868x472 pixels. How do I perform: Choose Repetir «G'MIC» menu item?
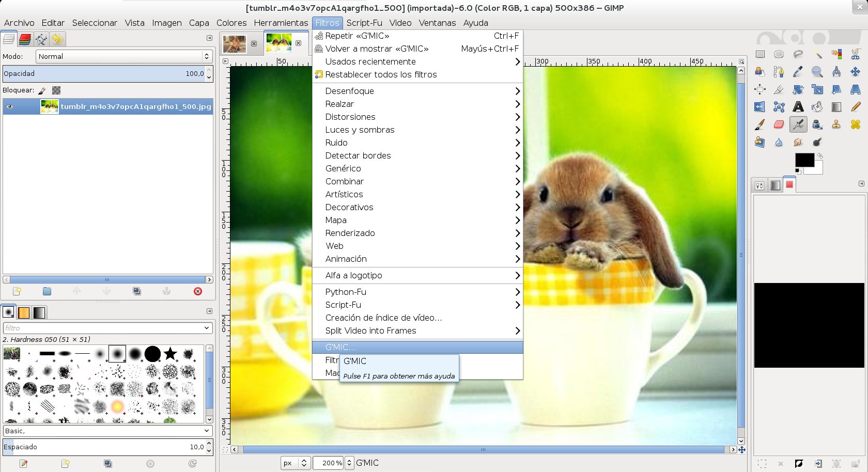(x=417, y=36)
